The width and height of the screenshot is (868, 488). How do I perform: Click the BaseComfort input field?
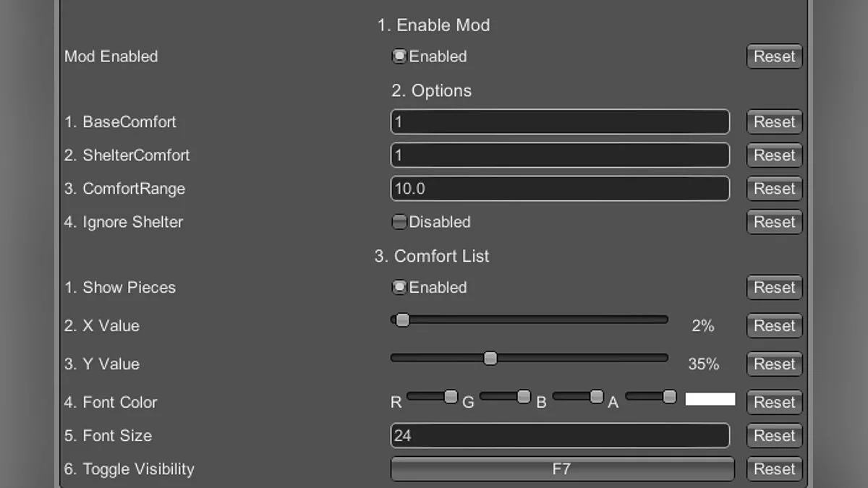pyautogui.click(x=560, y=122)
